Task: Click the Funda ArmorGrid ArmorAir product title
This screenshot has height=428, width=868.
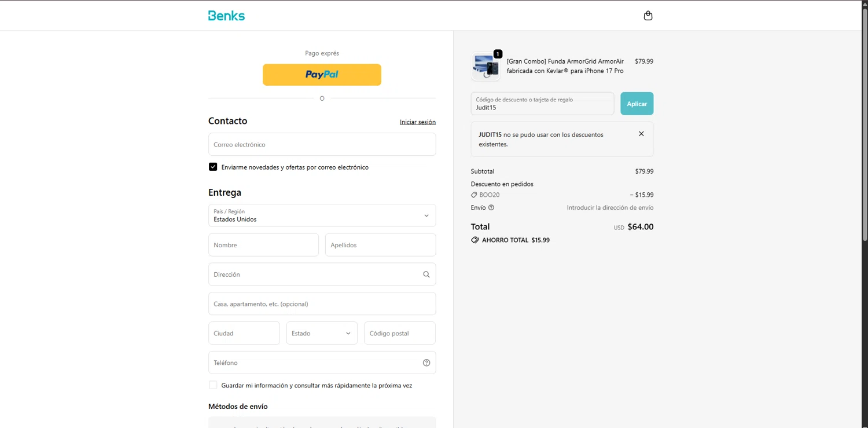Action: pyautogui.click(x=565, y=66)
